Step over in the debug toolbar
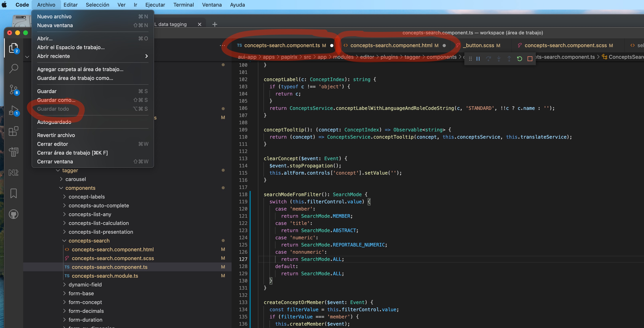The height and width of the screenshot is (328, 644). [x=488, y=59]
